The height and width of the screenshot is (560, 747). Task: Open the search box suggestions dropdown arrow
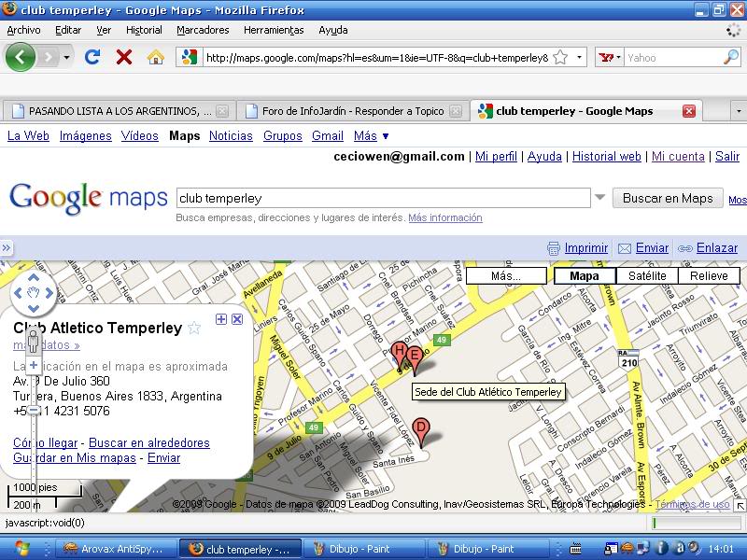coord(599,197)
